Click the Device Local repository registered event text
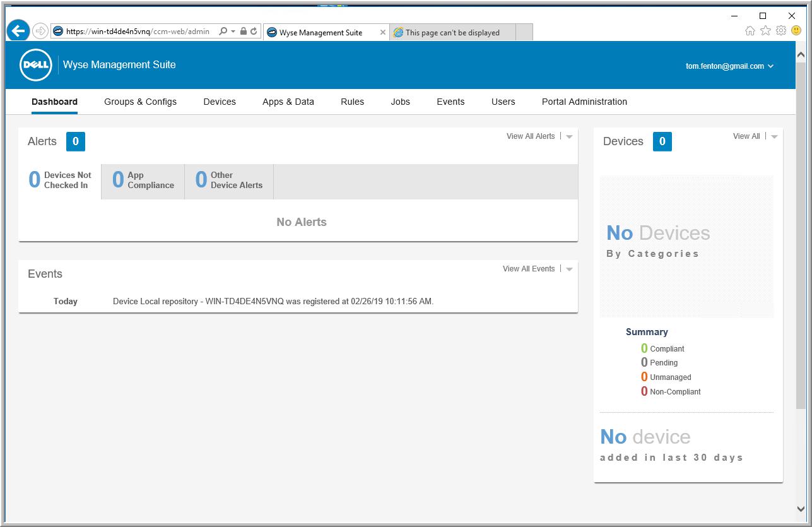 (x=273, y=302)
